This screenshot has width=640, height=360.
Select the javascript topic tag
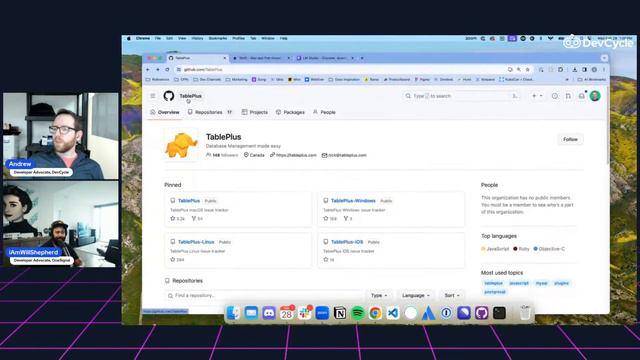click(x=519, y=283)
